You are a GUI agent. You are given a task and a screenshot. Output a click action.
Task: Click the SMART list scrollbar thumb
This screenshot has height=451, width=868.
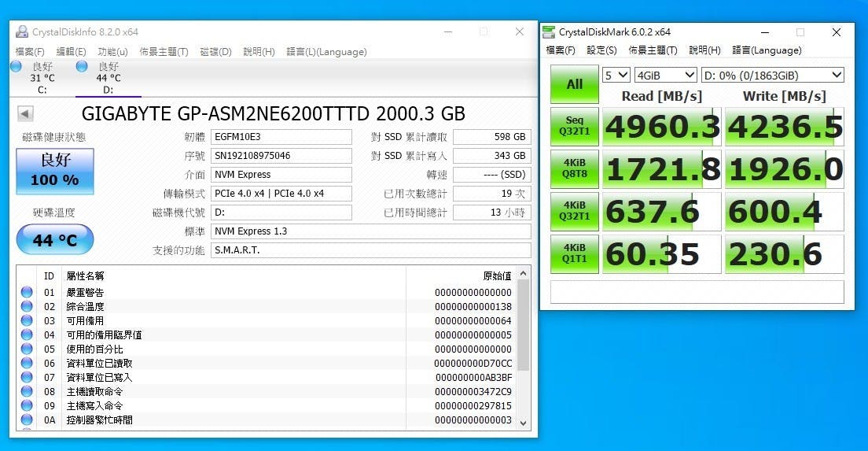point(523,325)
